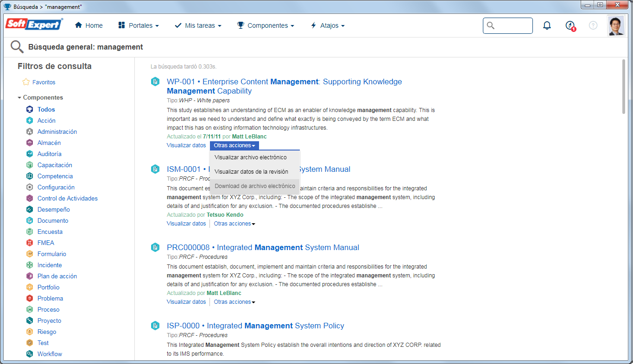Image resolution: width=633 pixels, height=364 pixels.
Task: Click the Desempeño component icon
Action: click(x=30, y=209)
